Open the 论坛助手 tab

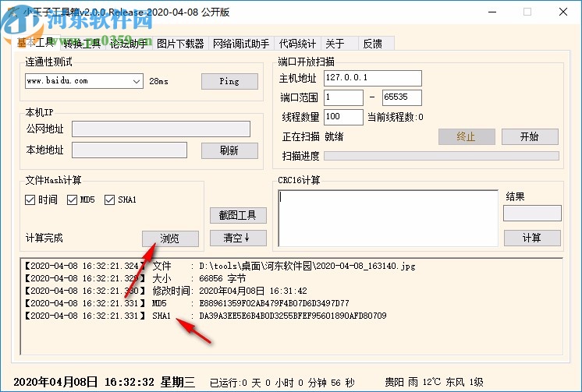(129, 44)
